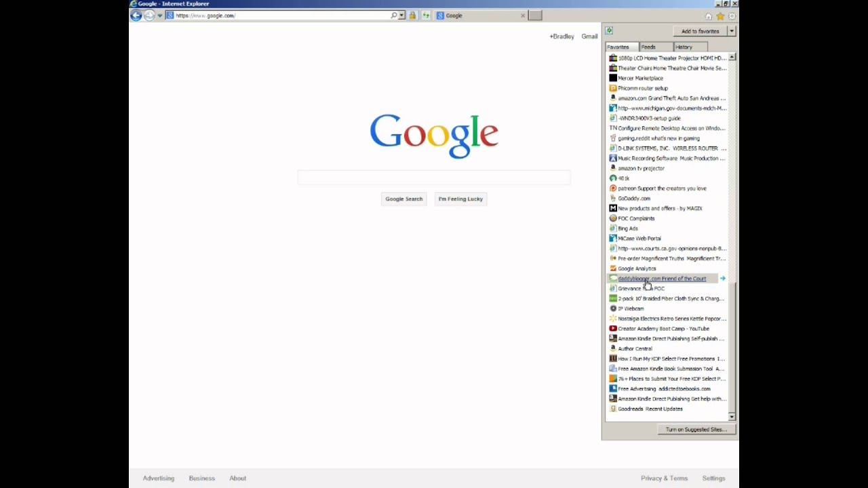Go back with the browser Back arrow
This screenshot has height=488, width=868.
click(136, 16)
